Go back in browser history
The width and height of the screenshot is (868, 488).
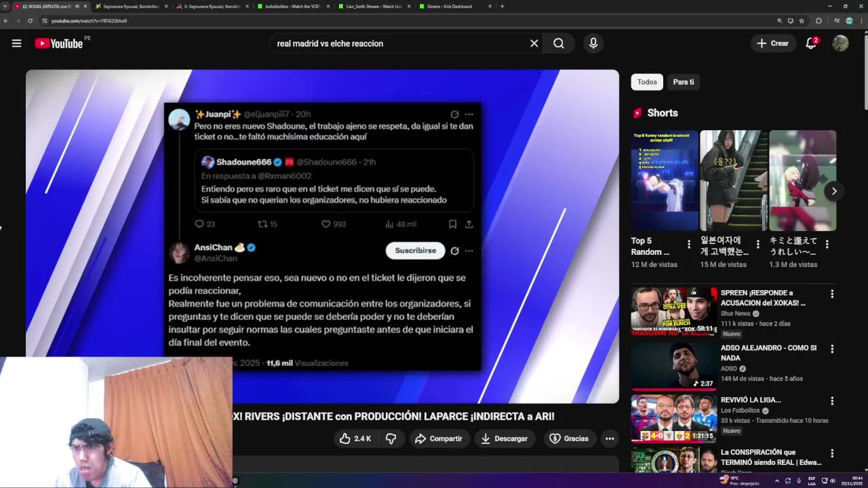coord(5,21)
